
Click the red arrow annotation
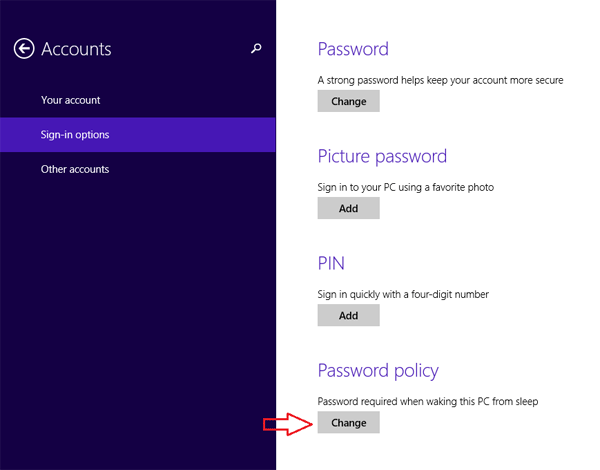(286, 424)
